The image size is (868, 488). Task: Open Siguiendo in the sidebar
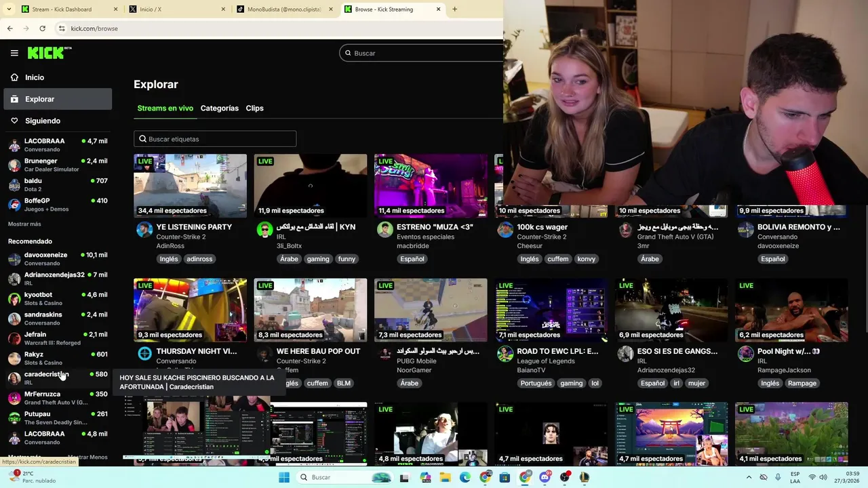(x=58, y=121)
